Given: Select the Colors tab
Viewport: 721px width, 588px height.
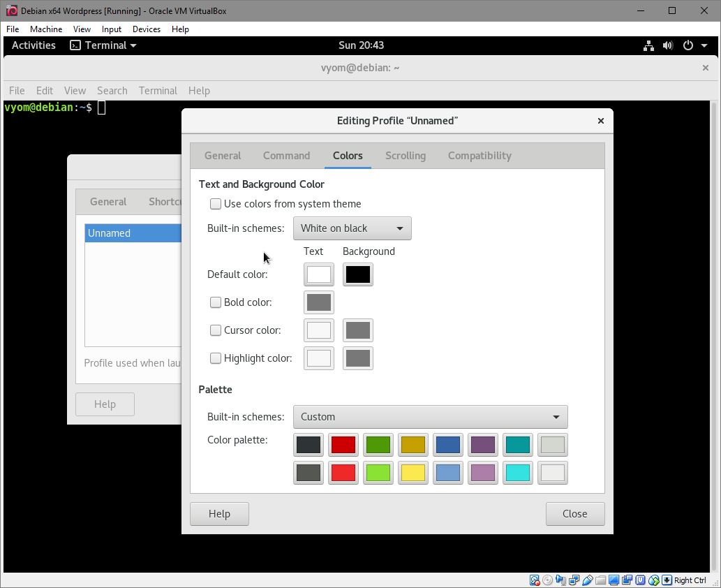Looking at the screenshot, I should (348, 156).
